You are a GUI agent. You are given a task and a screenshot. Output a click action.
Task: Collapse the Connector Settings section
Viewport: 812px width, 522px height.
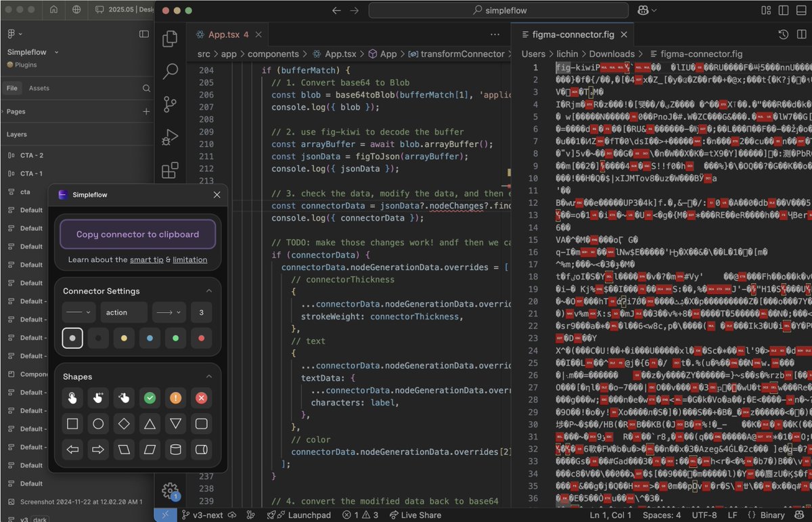click(x=209, y=290)
